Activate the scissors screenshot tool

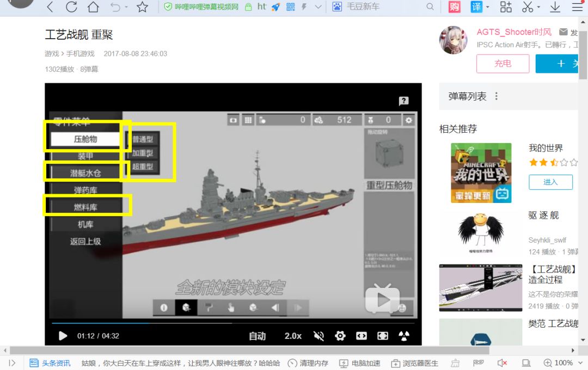point(528,7)
